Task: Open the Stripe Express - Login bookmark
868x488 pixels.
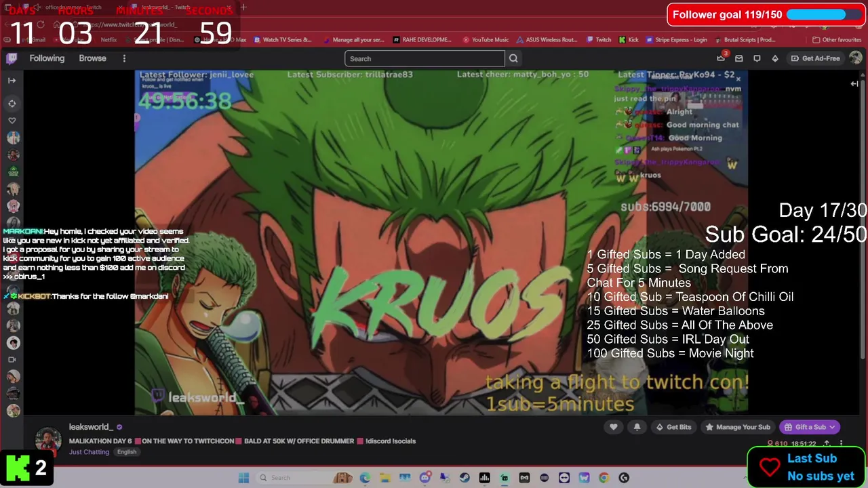Action: (676, 40)
